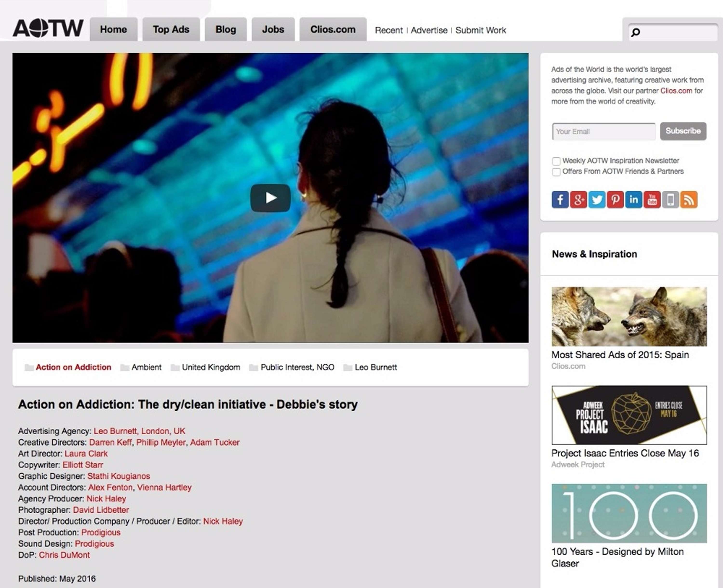723x588 pixels.
Task: Open the Clios.com tab
Action: tap(333, 29)
